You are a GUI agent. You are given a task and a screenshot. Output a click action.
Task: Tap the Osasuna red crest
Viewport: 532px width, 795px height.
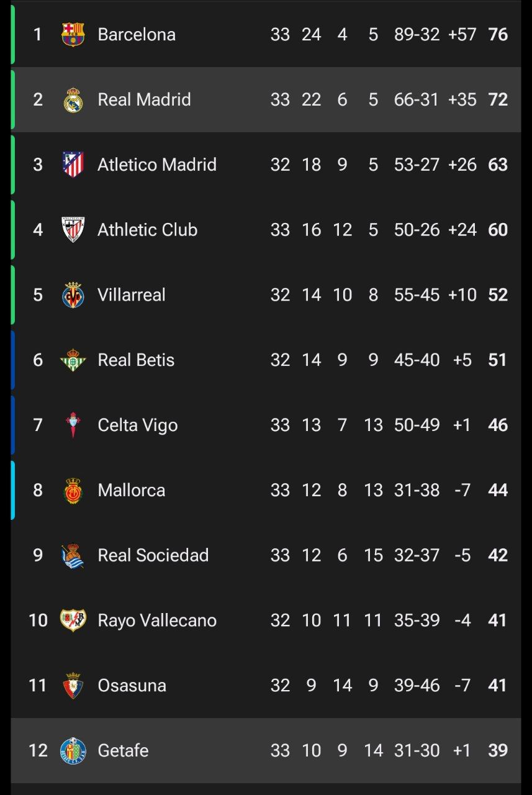(73, 686)
